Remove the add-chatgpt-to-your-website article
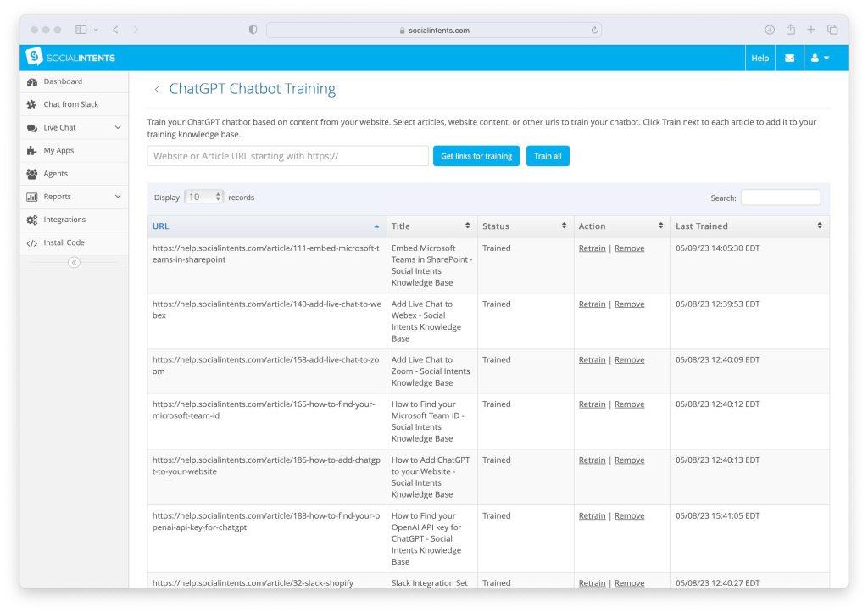Viewport: 868px width, 613px height. point(630,460)
